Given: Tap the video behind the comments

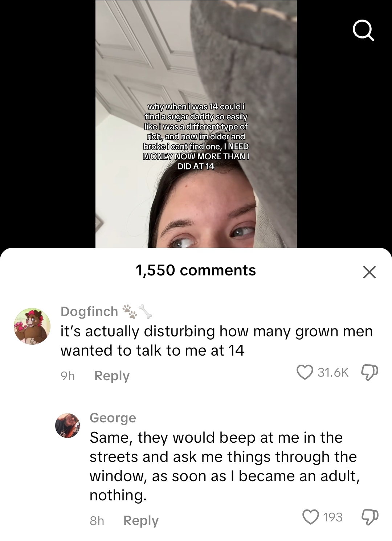Looking at the screenshot, I should (196, 124).
